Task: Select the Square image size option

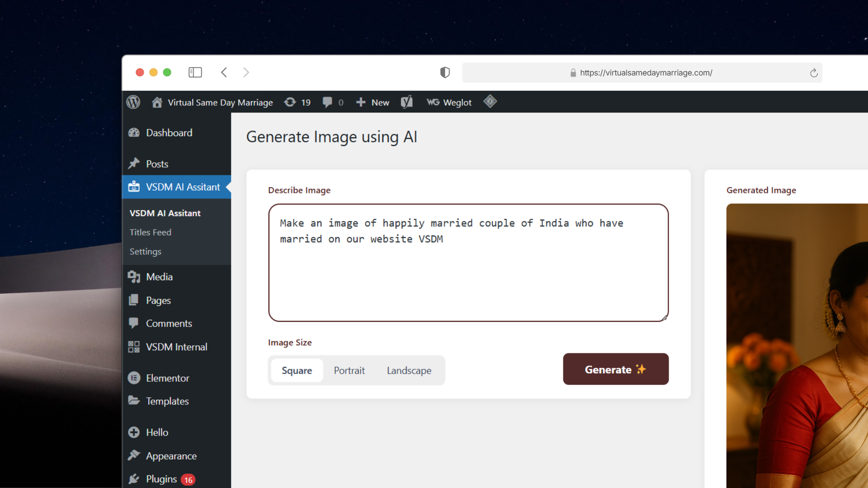Action: click(297, 371)
